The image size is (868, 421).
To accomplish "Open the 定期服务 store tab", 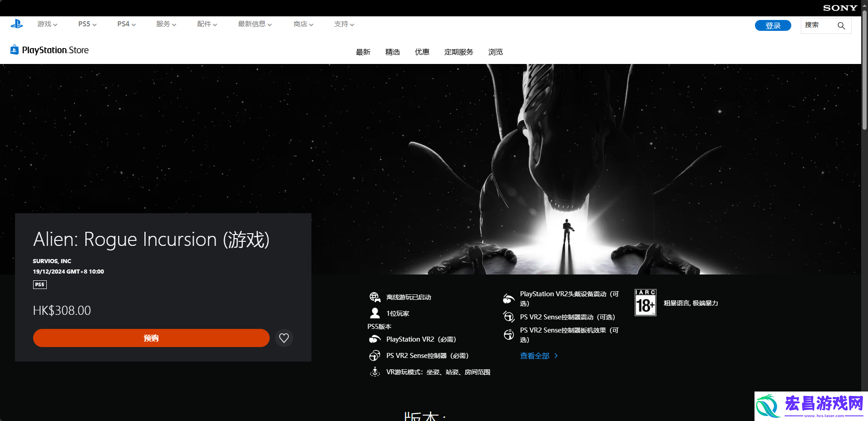I will 459,52.
